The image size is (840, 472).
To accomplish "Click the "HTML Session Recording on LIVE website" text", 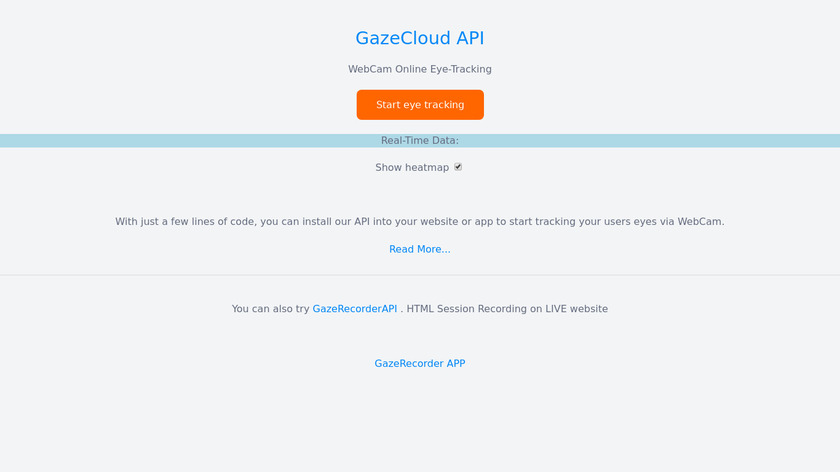I will (507, 309).
